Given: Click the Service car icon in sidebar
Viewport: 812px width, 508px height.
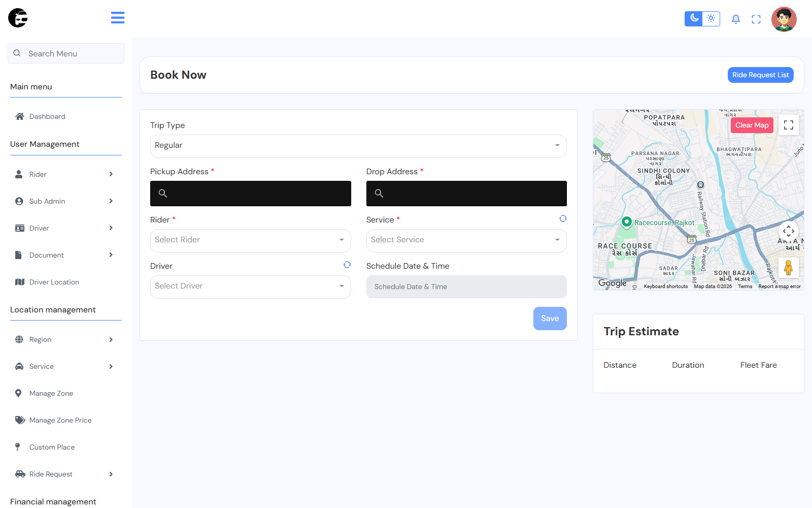Looking at the screenshot, I should [x=19, y=366].
